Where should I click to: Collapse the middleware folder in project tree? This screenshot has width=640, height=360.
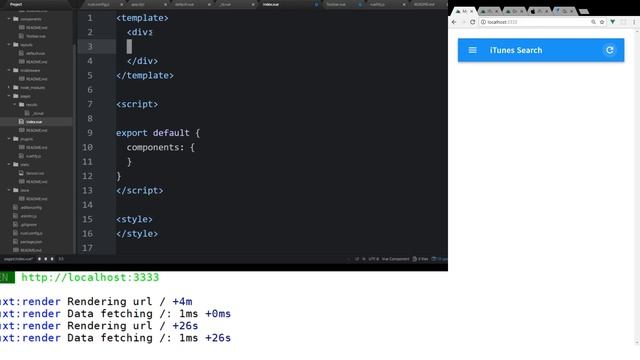tap(9, 70)
